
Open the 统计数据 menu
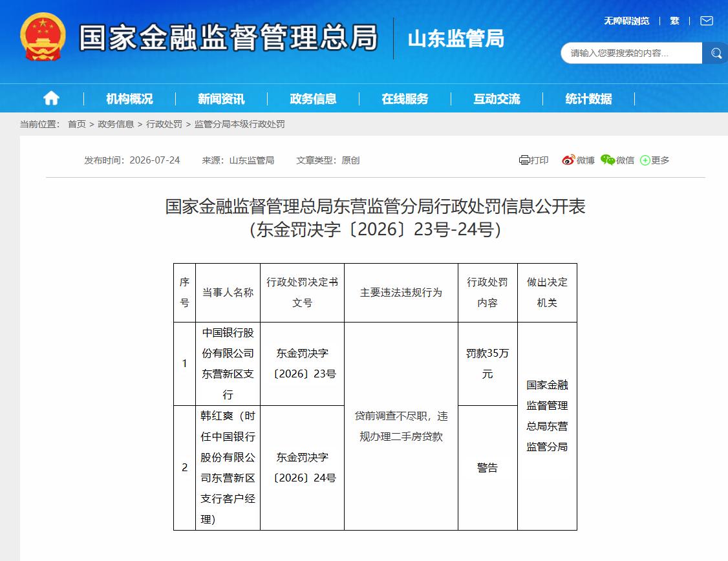[x=589, y=99]
